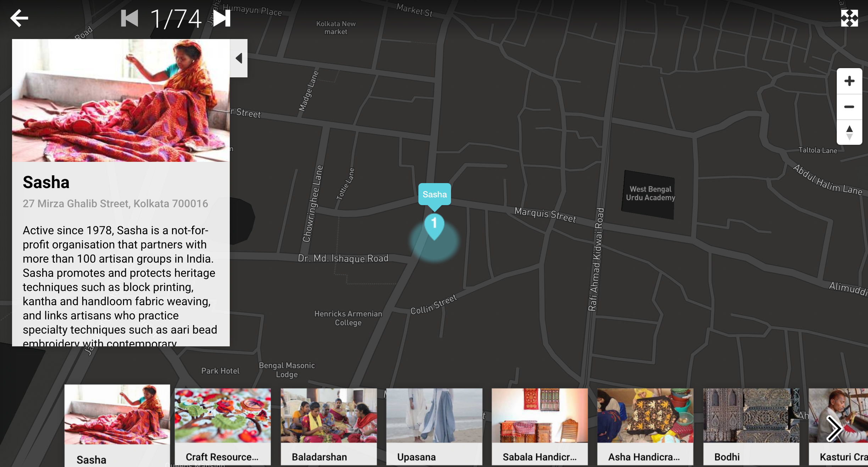The image size is (868, 467).
Task: Reset the map compass orientation
Action: [x=849, y=132]
